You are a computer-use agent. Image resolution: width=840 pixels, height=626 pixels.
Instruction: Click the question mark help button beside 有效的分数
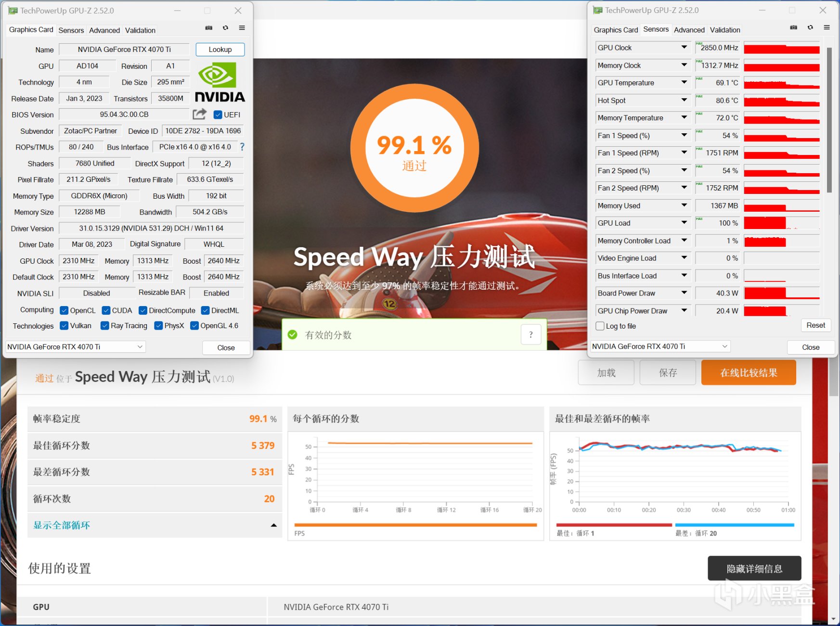531,335
